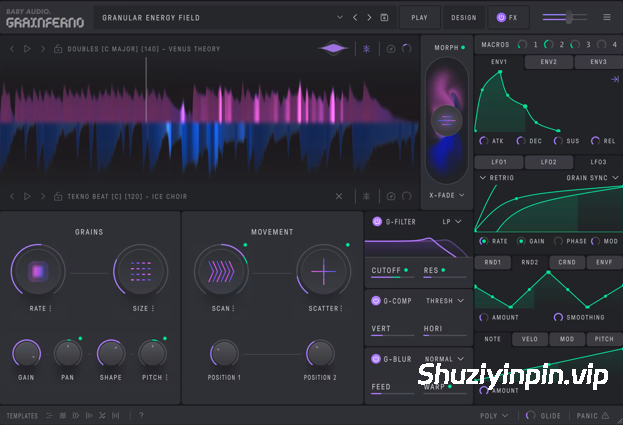Open the LP filter type dropdown
This screenshot has width=623, height=425.
452,222
